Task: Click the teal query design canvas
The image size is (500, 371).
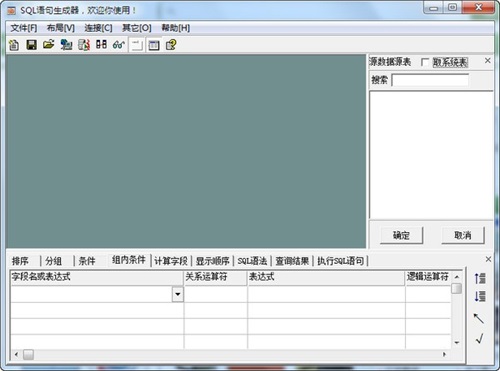Action: 186,151
